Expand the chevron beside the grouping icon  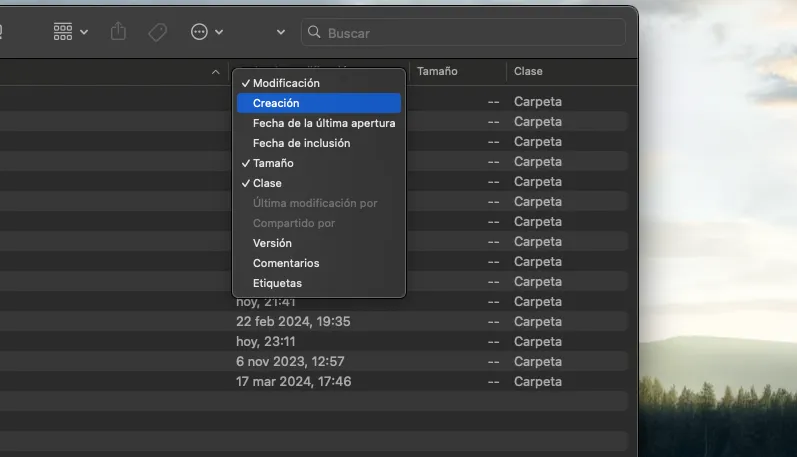click(x=84, y=32)
